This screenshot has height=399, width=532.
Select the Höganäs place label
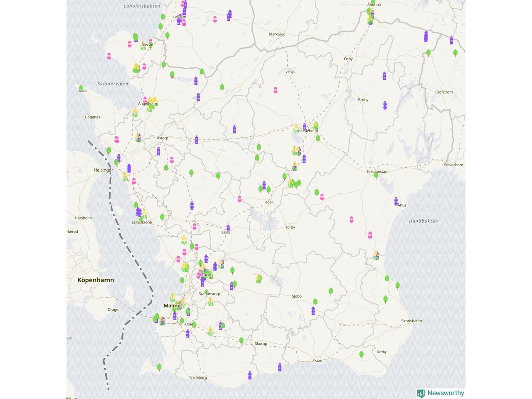click(92, 117)
